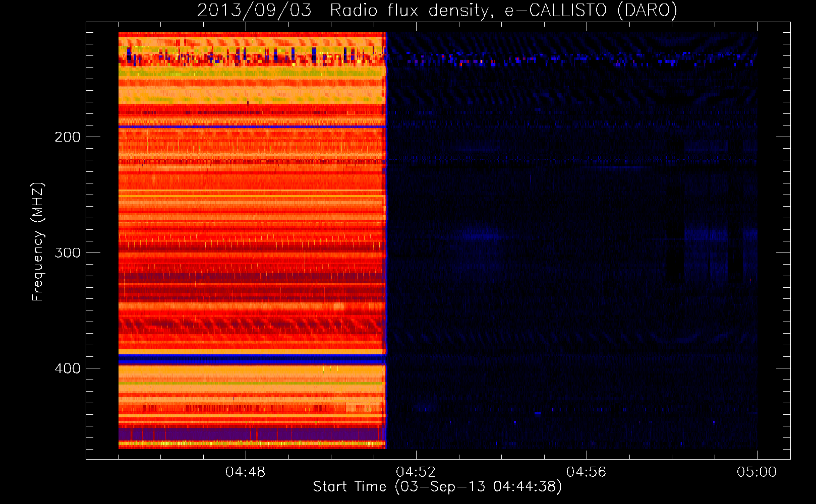816x504 pixels.
Task: Click the plot title 2013/09/03 Radio flux density
Action: [x=437, y=10]
